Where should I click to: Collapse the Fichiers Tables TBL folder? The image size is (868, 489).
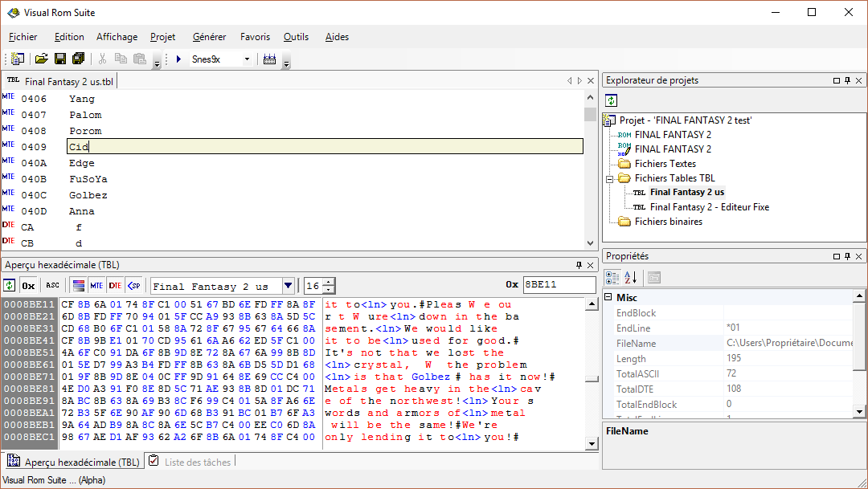[610, 178]
